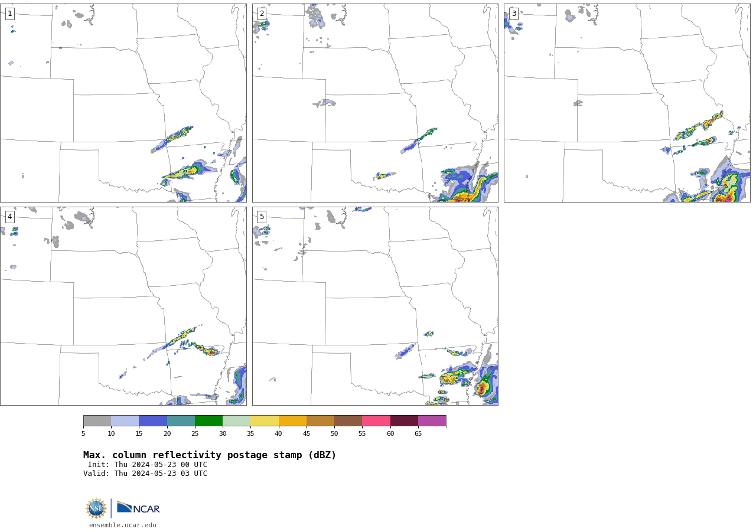Click the light blue 10-15 dBZ swatch

(x=125, y=421)
